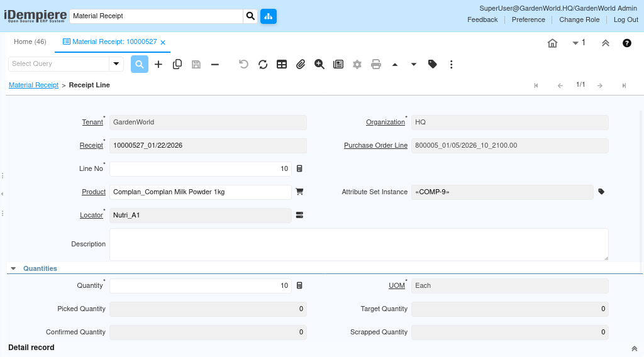Click the Find Record magnifier button

(x=140, y=64)
